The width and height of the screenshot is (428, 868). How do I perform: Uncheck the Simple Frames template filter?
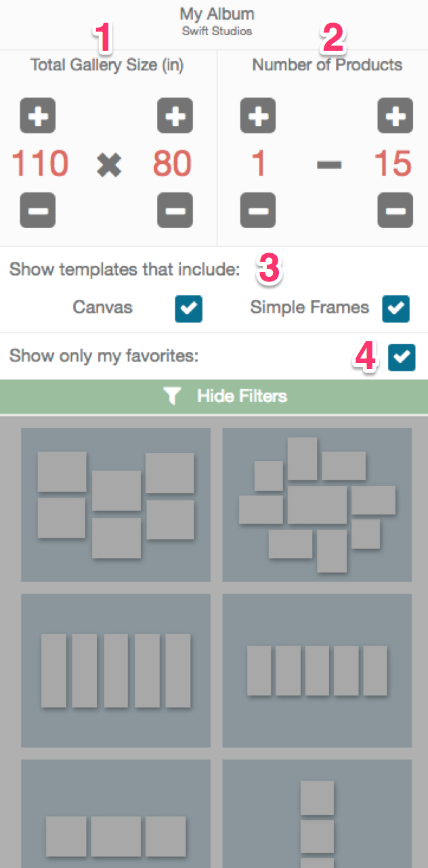coord(396,309)
